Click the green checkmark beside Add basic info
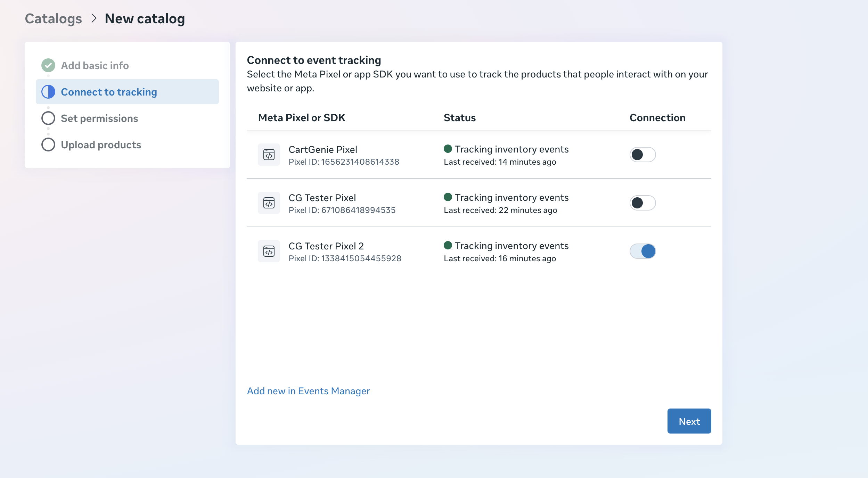The image size is (868, 478). (x=48, y=65)
